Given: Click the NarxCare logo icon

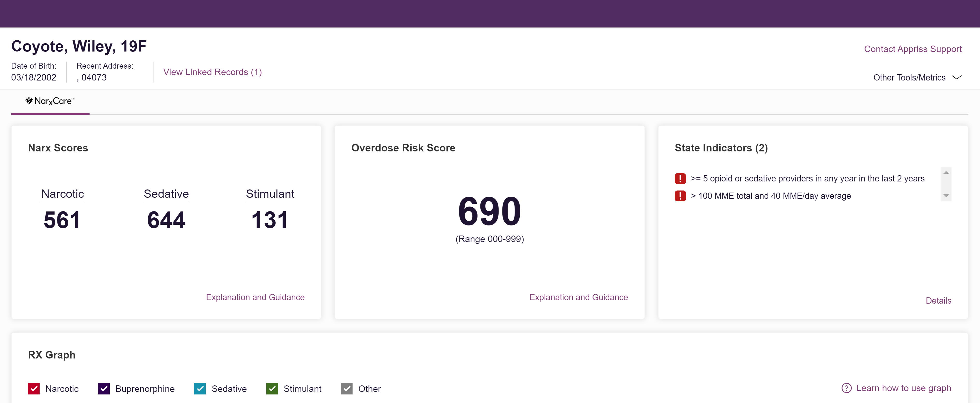Looking at the screenshot, I should (29, 100).
